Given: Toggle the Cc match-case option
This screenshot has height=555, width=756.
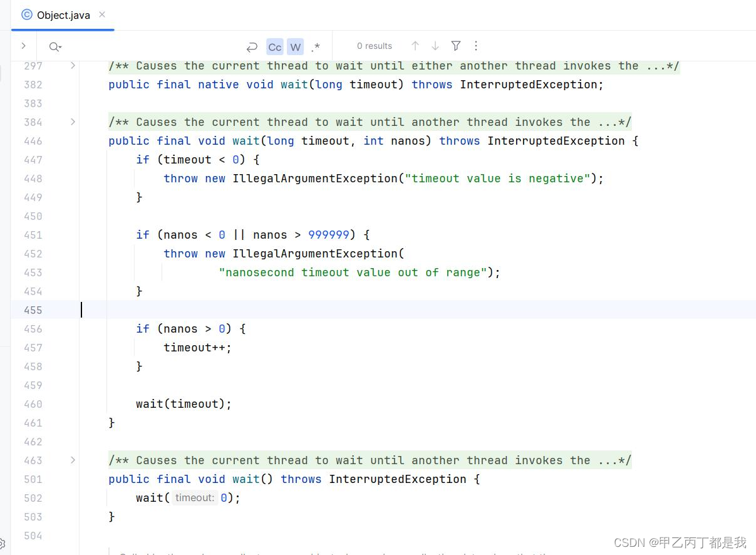Looking at the screenshot, I should coord(274,46).
